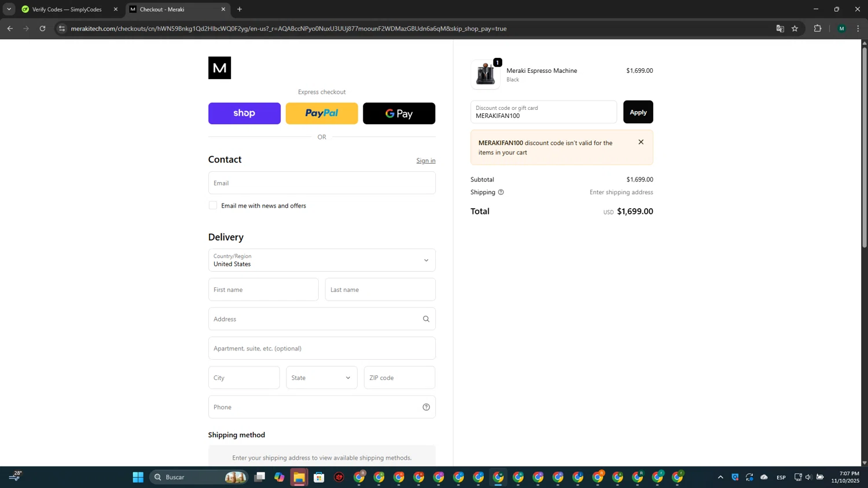Viewport: 868px width, 488px height.
Task: Open the OneDrive cloud tray icon
Action: tap(764, 477)
